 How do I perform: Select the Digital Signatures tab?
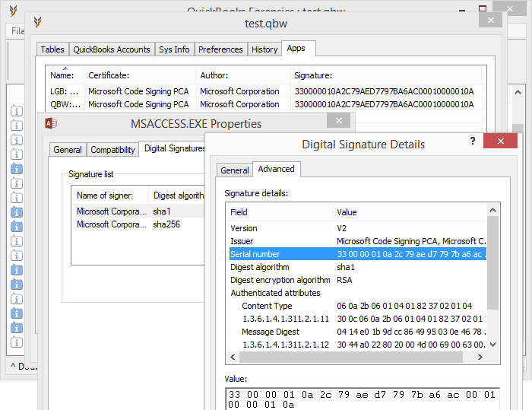pyautogui.click(x=173, y=148)
